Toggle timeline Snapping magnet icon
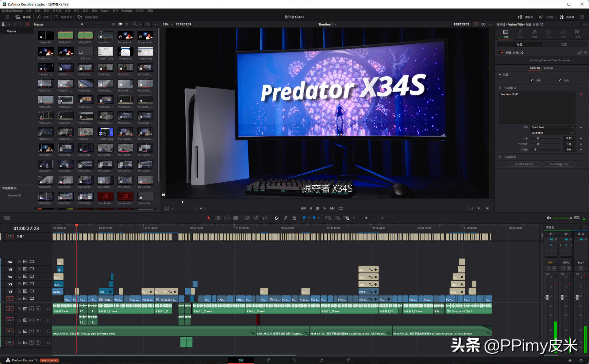Viewport: 589px width, 364px height. point(276,218)
